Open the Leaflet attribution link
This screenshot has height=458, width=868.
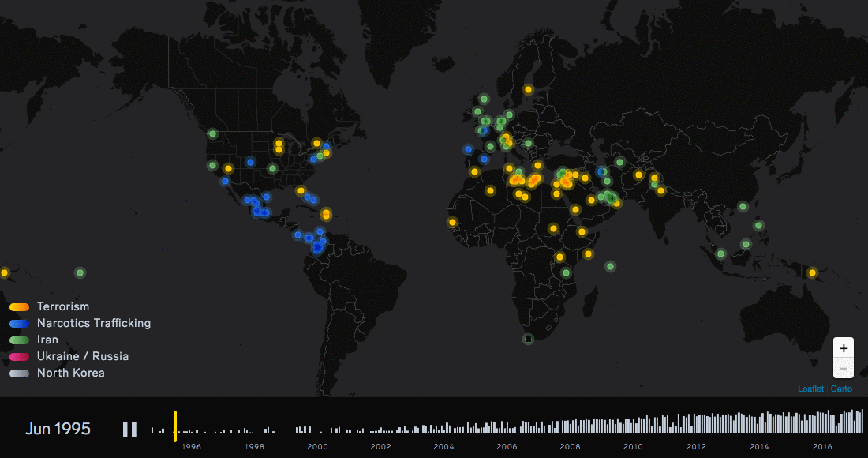810,389
